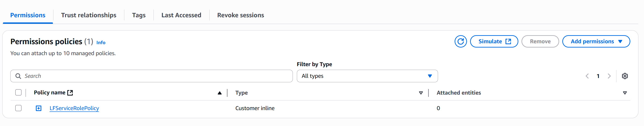Viewport: 644px width, 126px height.
Task: Expand LFServiceRolePolicy details plus icon
Action: pos(39,108)
